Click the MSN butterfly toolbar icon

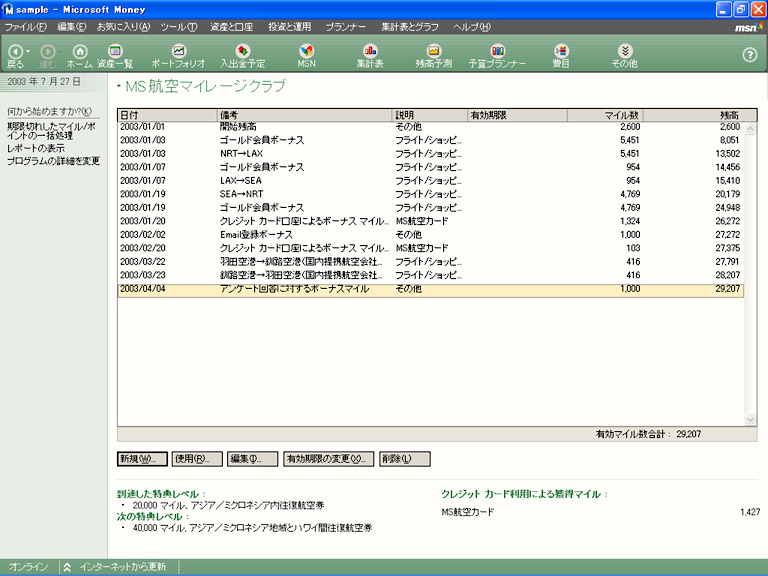click(306, 51)
